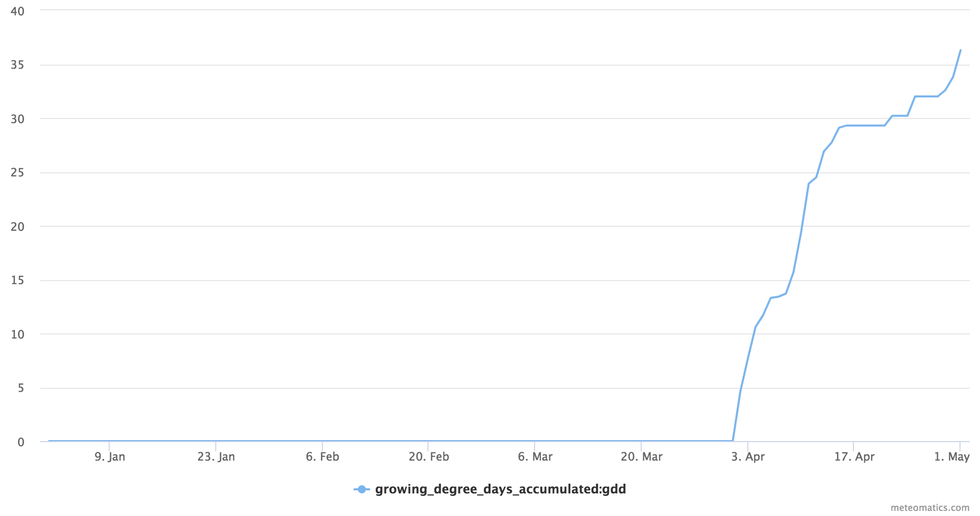This screenshot has width=980, height=516.
Task: Click the 23. Jan axis label
Action: [216, 457]
